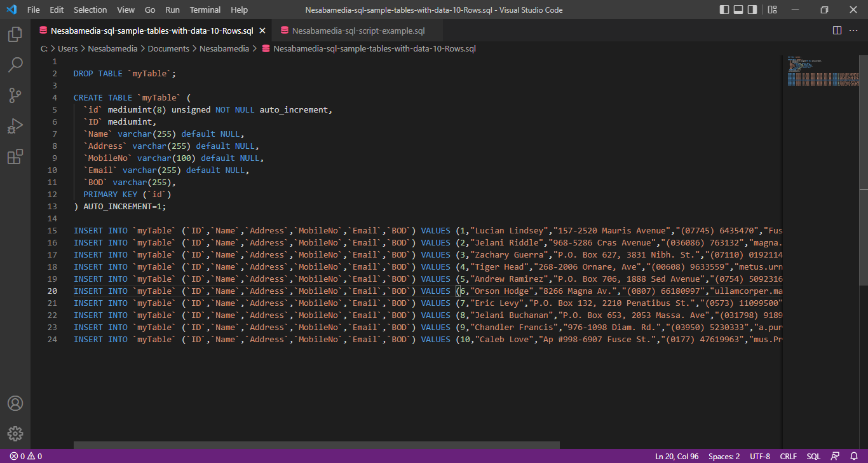This screenshot has height=463, width=868.
Task: Open the Accounts icon
Action: pyautogui.click(x=15, y=403)
